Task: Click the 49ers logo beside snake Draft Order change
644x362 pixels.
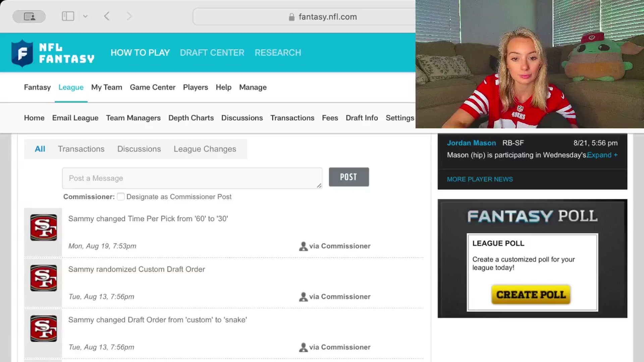Action: click(44, 328)
